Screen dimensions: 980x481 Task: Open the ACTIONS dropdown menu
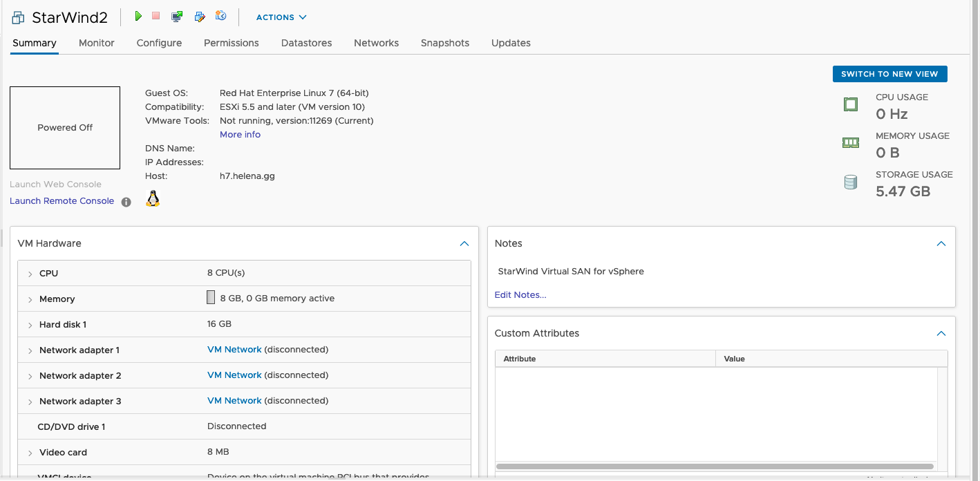point(281,17)
